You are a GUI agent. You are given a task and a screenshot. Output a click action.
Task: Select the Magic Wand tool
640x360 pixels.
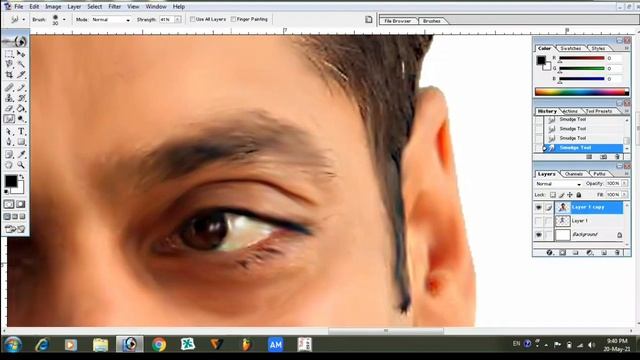pos(21,64)
